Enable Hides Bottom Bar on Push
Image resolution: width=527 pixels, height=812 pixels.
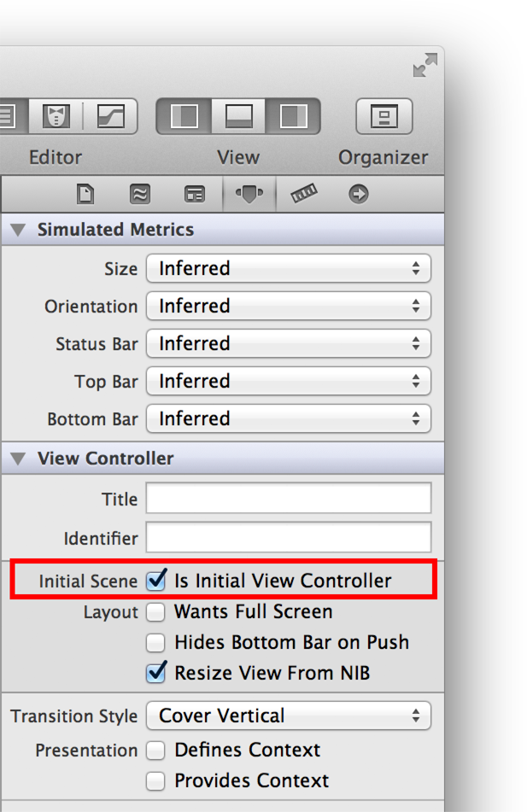click(x=156, y=642)
